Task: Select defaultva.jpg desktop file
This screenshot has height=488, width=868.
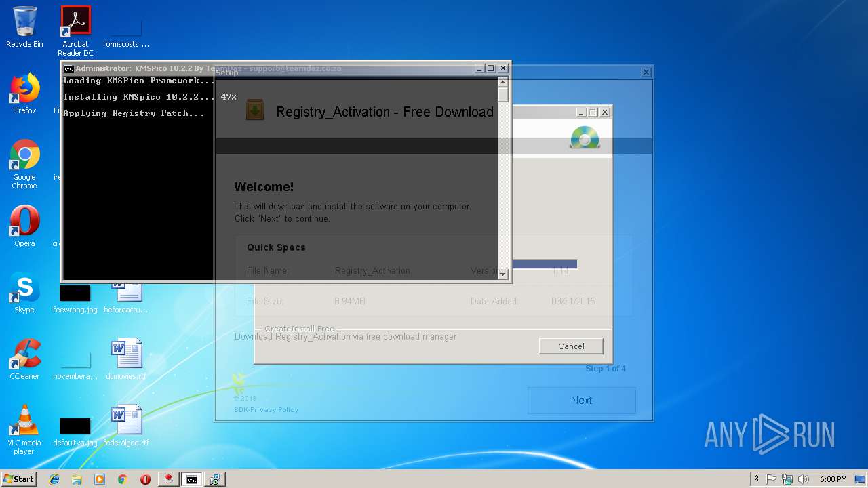Action: point(75,431)
